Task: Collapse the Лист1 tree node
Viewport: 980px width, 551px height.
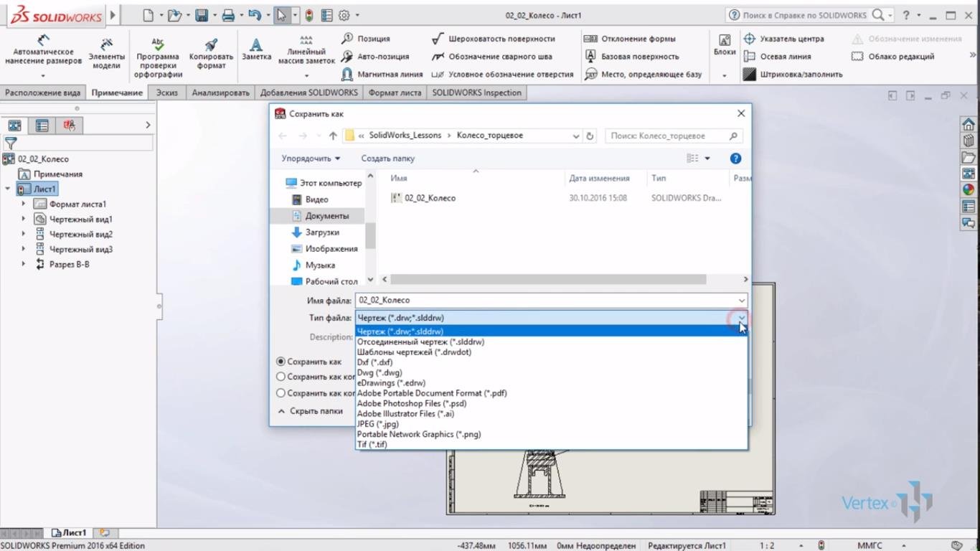Action: (x=8, y=189)
